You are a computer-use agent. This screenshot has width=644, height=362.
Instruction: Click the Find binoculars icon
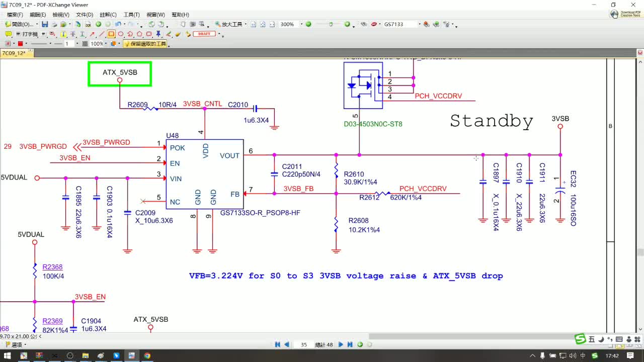click(x=364, y=24)
